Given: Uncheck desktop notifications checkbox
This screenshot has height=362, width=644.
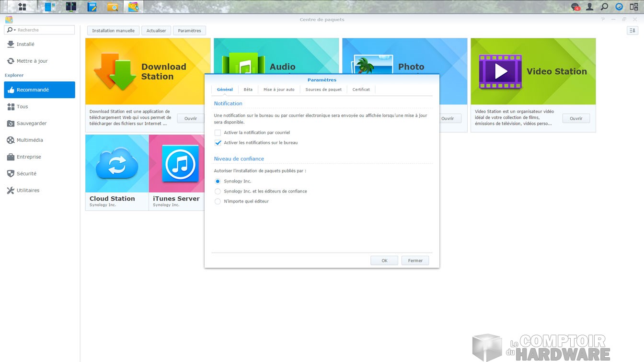Looking at the screenshot, I should pos(218,143).
